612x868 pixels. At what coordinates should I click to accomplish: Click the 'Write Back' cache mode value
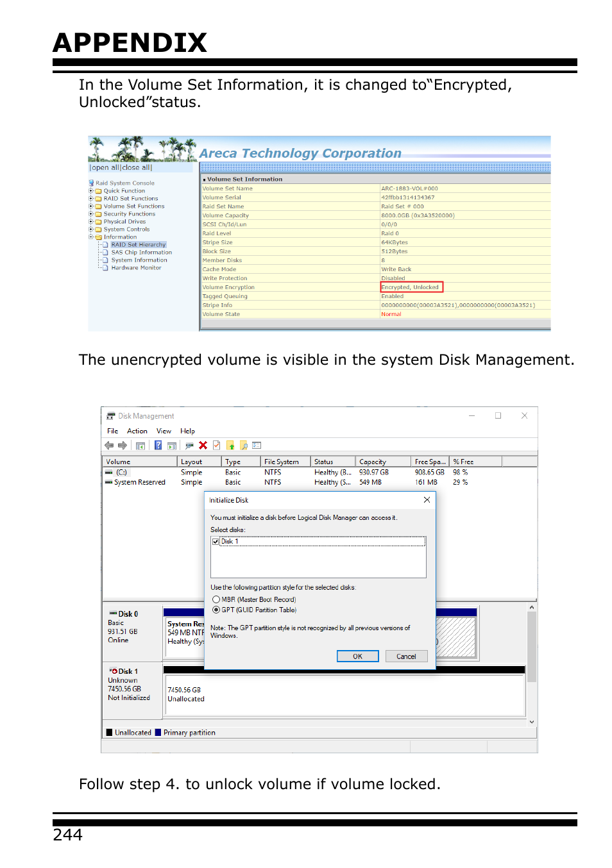396,269
